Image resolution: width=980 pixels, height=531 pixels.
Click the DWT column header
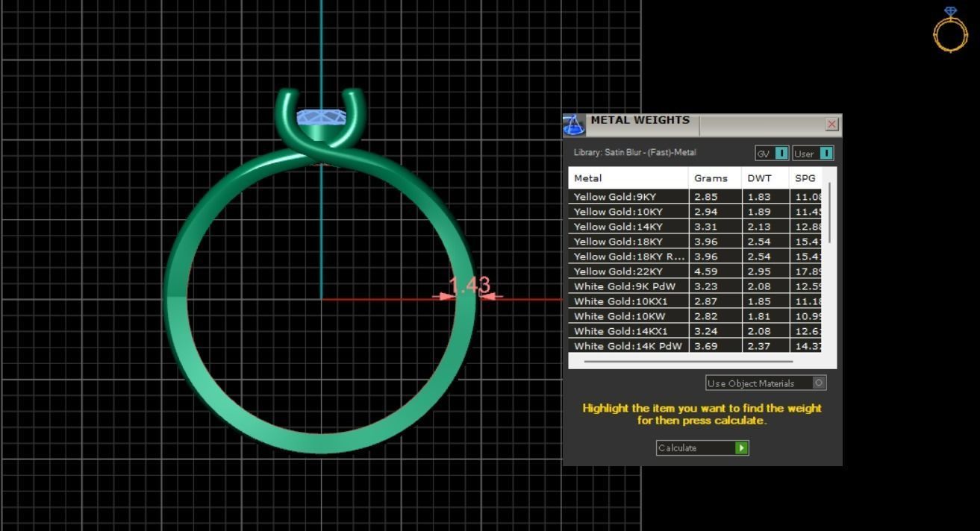coord(766,178)
